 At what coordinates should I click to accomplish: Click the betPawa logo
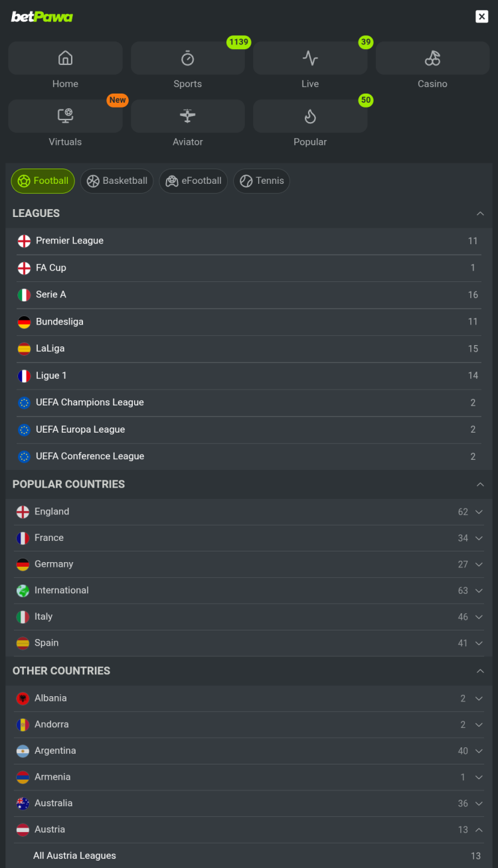42,17
